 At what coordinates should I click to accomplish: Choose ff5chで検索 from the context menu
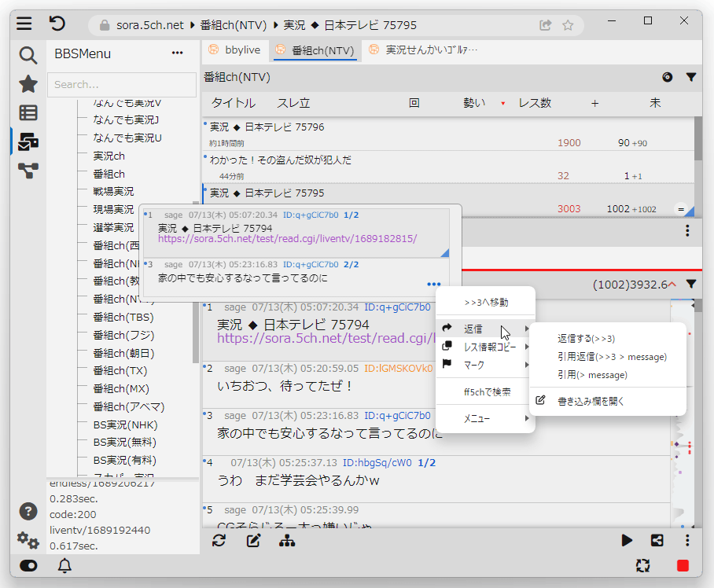(485, 391)
